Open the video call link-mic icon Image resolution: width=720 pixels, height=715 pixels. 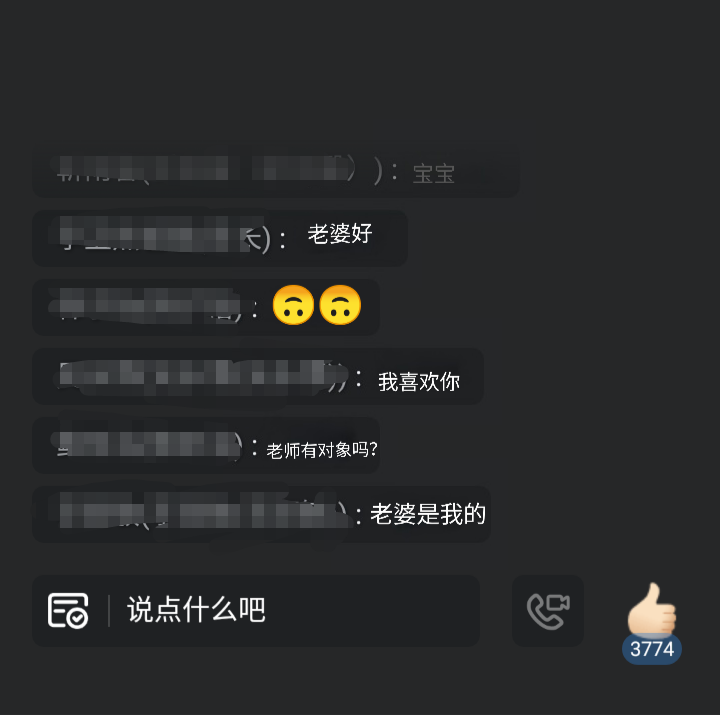pyautogui.click(x=548, y=611)
